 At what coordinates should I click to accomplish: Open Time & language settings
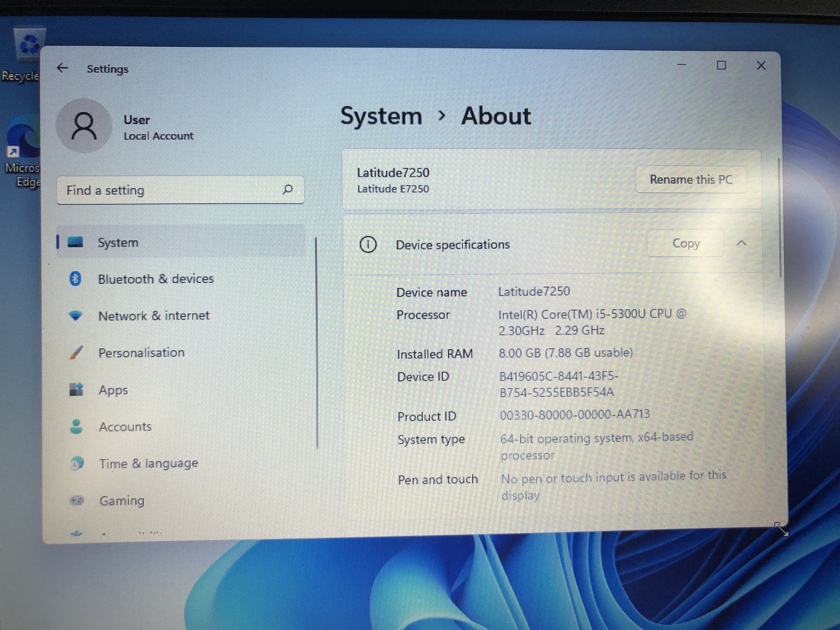click(x=181, y=463)
